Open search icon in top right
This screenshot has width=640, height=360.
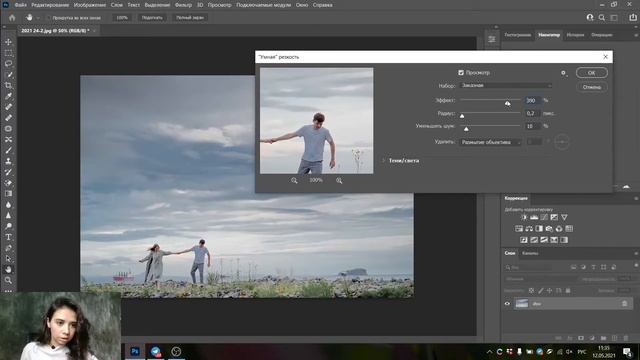pyautogui.click(x=602, y=18)
